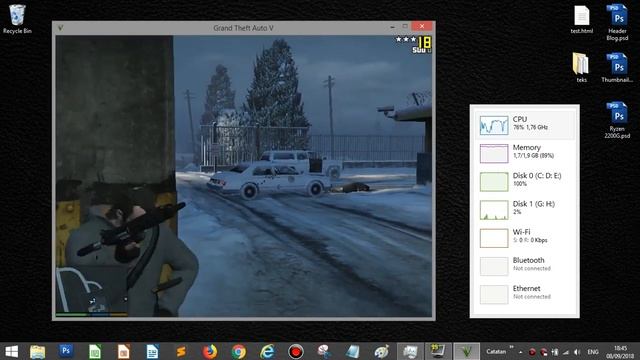Open File Explorer from the taskbar
This screenshot has width=640, height=360.
pos(38,351)
